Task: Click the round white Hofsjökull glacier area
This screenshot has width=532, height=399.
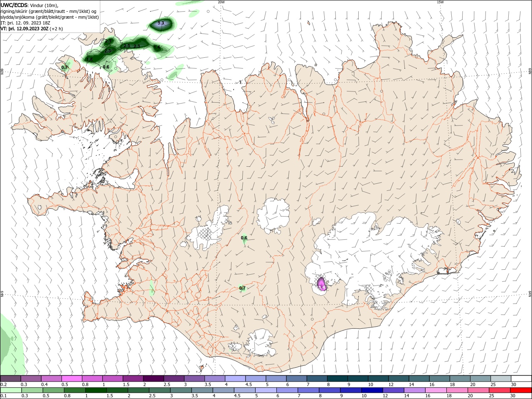Action: pyautogui.click(x=273, y=215)
